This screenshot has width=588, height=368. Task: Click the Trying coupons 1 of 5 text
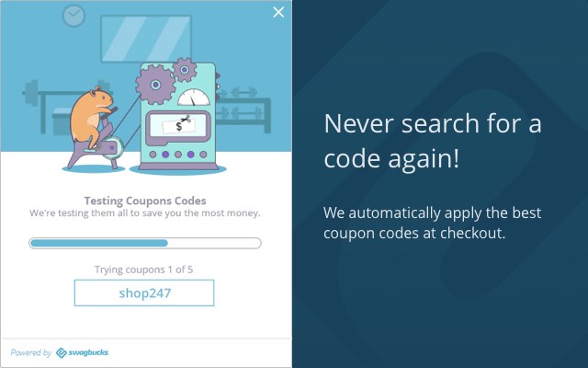(143, 270)
